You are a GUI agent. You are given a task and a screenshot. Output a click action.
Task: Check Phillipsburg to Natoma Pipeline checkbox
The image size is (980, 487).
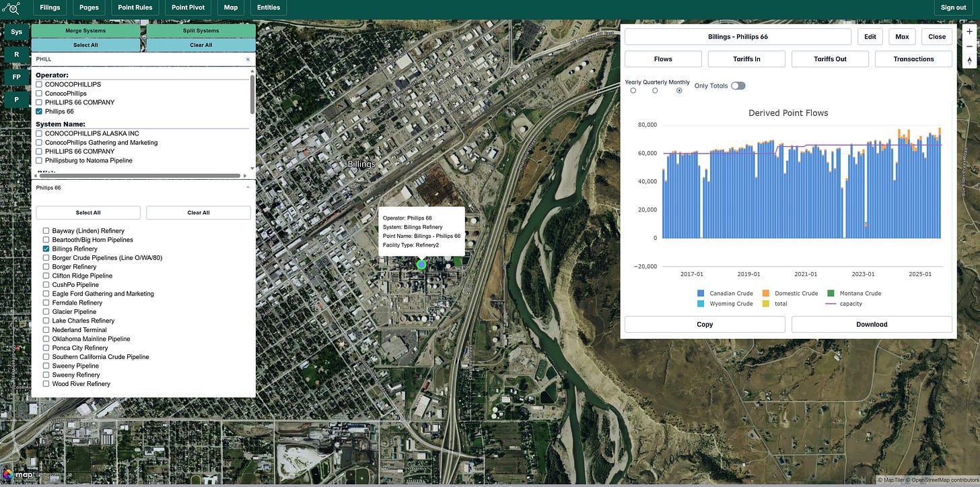(39, 160)
